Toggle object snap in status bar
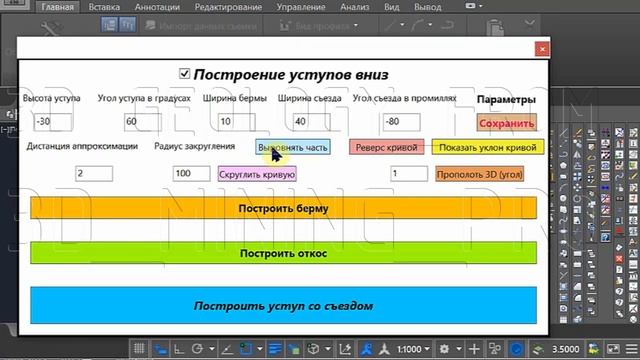640x360 pixels. [246, 349]
